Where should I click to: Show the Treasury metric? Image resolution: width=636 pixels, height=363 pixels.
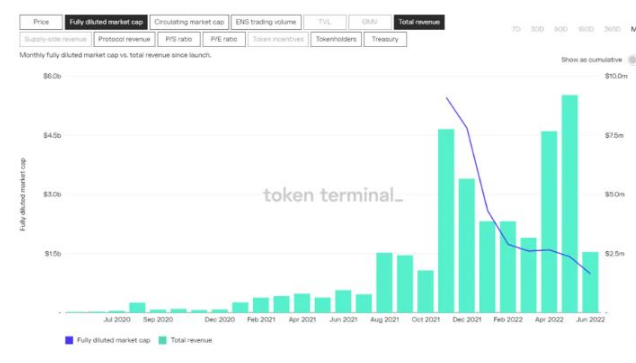click(385, 39)
